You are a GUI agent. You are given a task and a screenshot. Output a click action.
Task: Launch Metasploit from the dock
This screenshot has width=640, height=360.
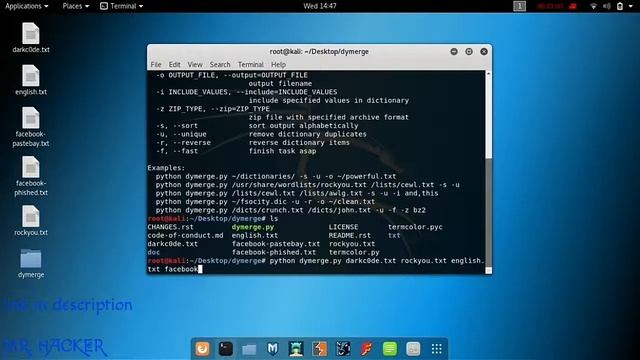pos(272,349)
